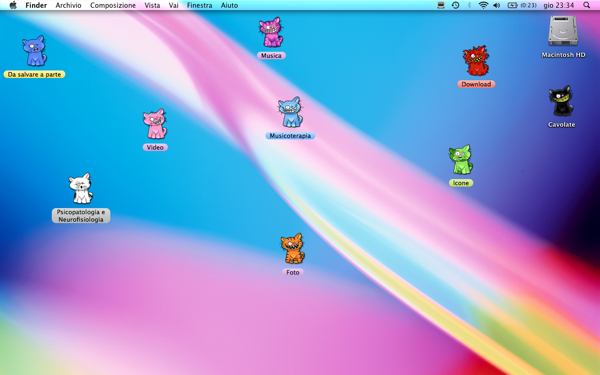Select the pink cat Video folder
Viewport: 600px width, 375px height.
coord(155,124)
